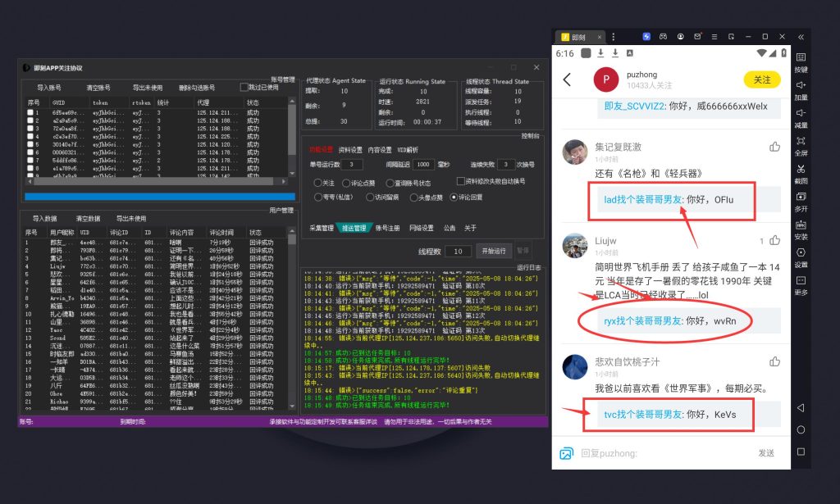Select the 关注 radio button
The width and height of the screenshot is (840, 504).
point(318,183)
